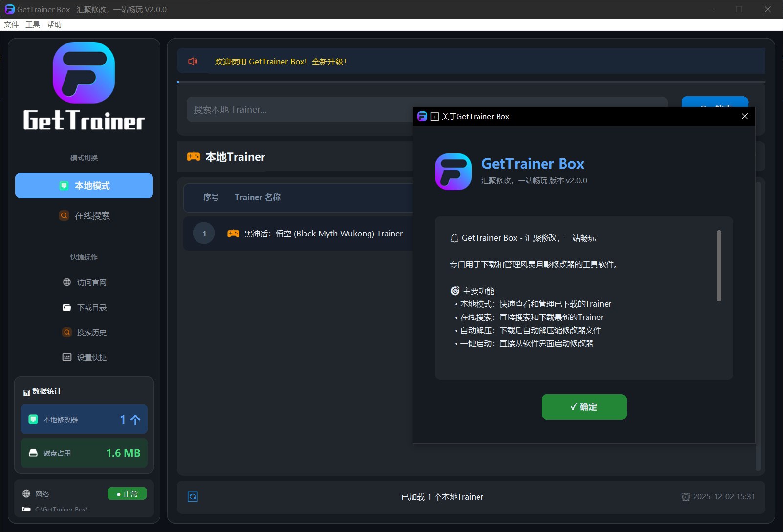Open the 帮助 menu
Image resolution: width=783 pixels, height=532 pixels.
tap(54, 25)
